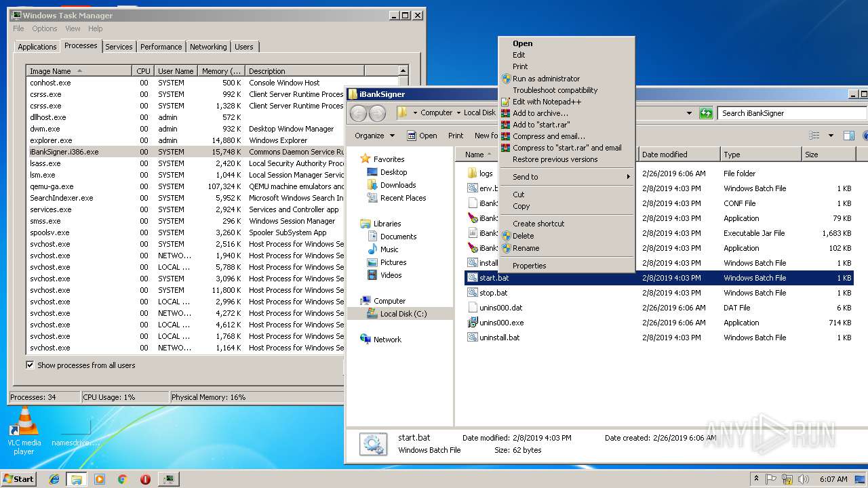Open Pictures library
Viewport: 868px width, 488px height.
click(x=393, y=262)
